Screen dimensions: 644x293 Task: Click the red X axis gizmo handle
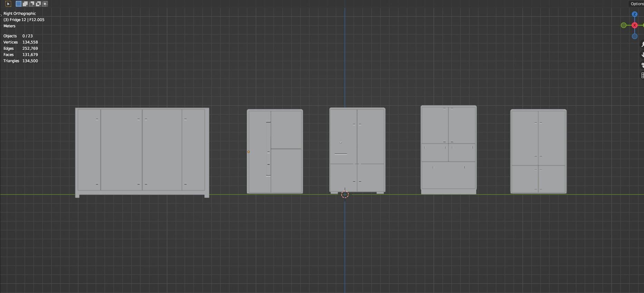click(635, 25)
